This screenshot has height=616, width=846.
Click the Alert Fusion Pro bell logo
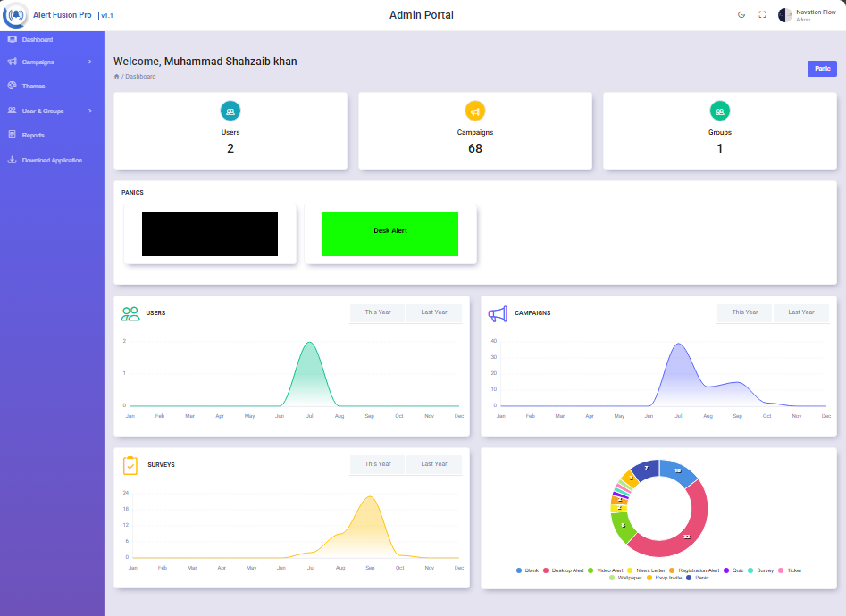click(15, 15)
